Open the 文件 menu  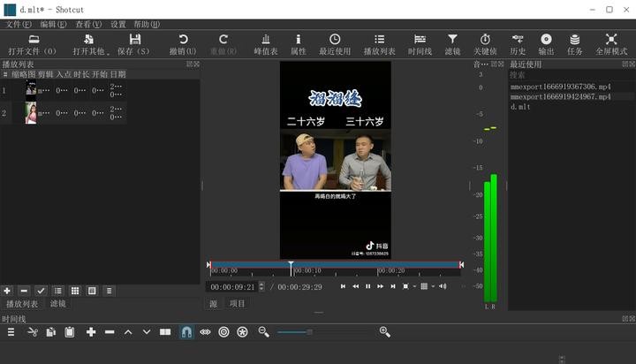tap(19, 24)
